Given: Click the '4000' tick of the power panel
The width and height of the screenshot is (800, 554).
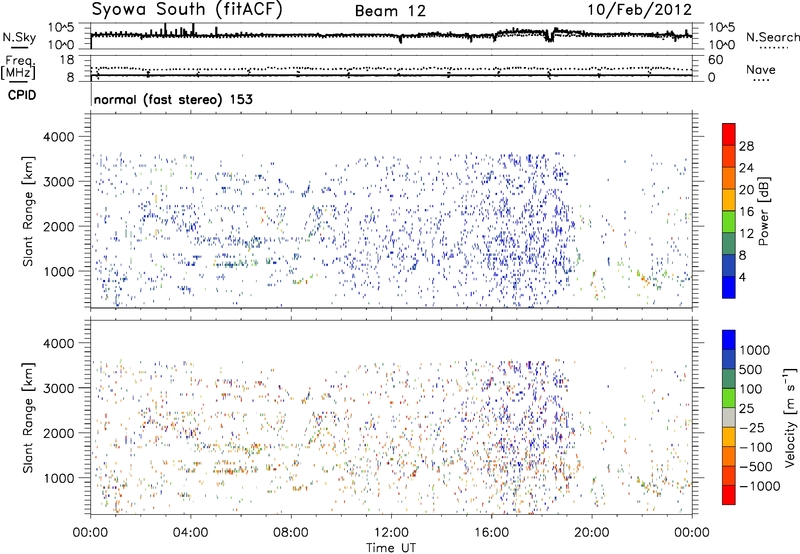Looking at the screenshot, I should click(58, 137).
